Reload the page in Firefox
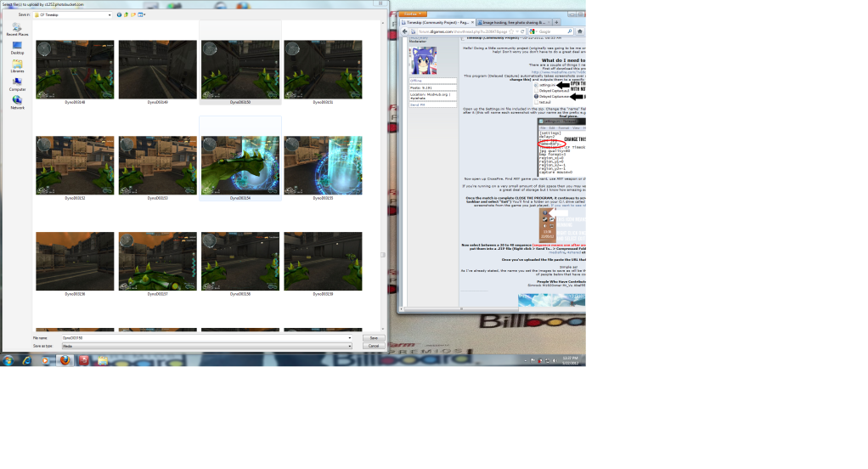 point(522,31)
